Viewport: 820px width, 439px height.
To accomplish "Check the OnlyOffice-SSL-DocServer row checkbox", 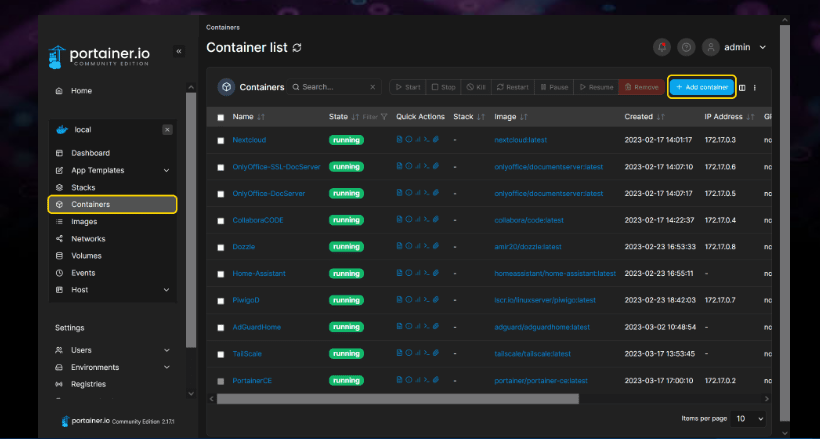I will coord(221,167).
